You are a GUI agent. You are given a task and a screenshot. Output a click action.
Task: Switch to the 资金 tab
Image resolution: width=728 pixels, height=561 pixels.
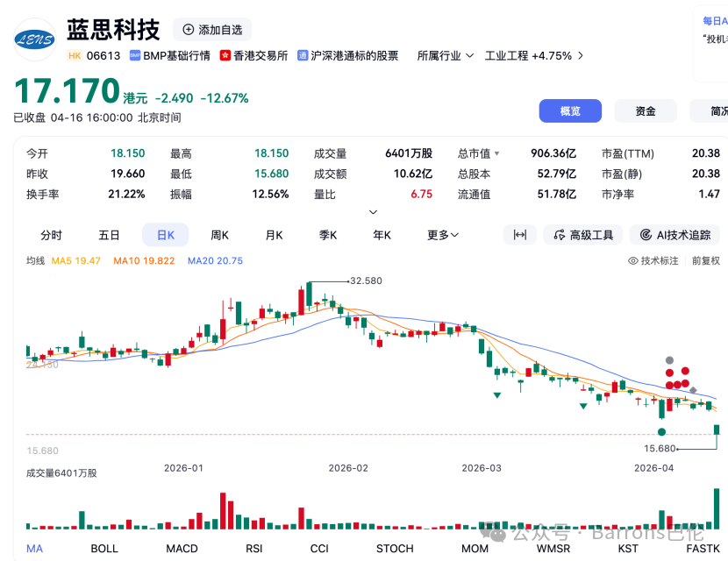(x=646, y=111)
